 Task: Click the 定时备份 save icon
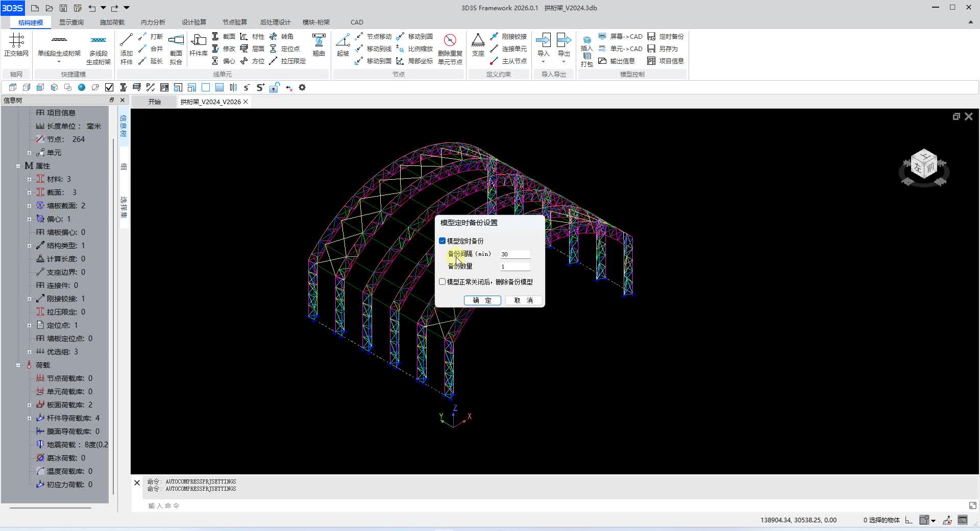pos(651,36)
